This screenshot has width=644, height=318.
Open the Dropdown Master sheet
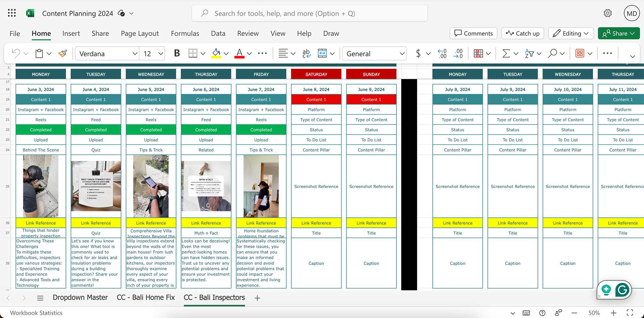coord(80,298)
